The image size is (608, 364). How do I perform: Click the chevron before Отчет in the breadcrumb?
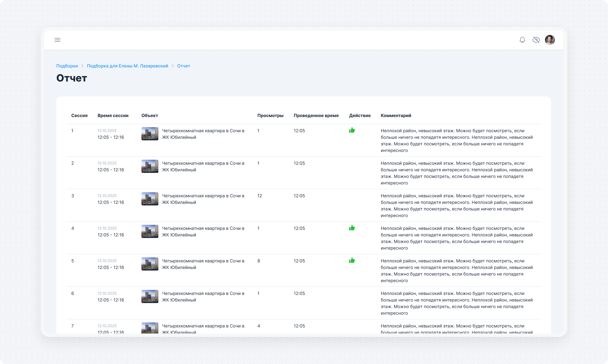pyautogui.click(x=173, y=66)
